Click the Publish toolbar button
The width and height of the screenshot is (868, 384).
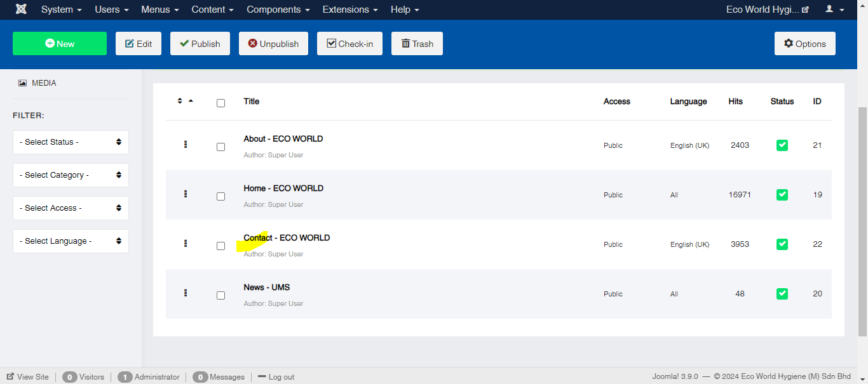[x=200, y=44]
